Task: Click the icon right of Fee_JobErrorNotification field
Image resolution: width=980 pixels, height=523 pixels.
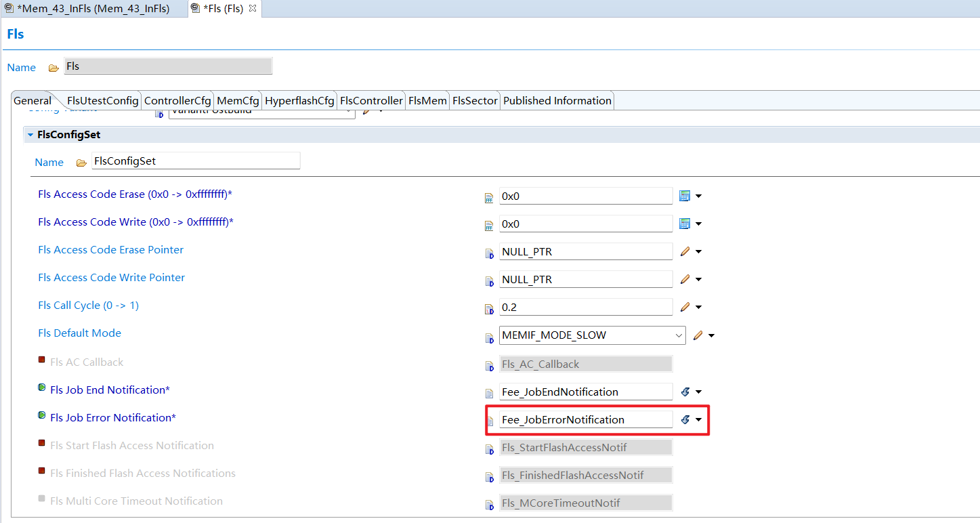Action: click(x=685, y=419)
